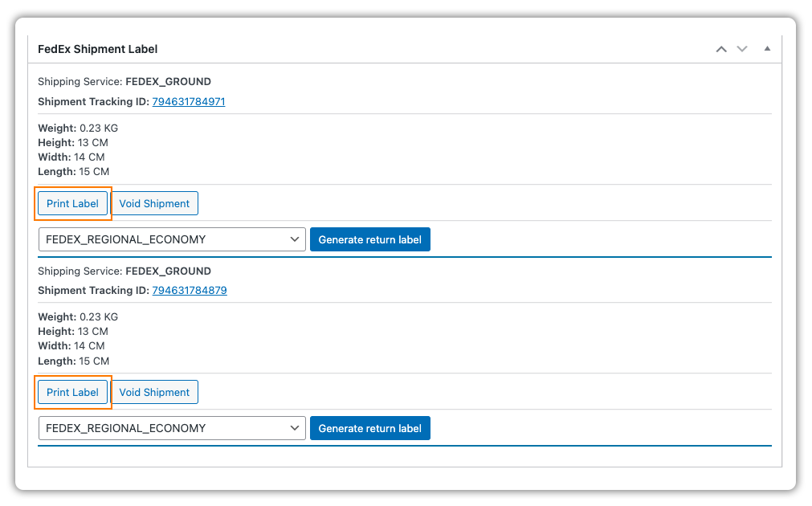The image size is (812, 506).
Task: Void the first shipment 794631784971
Action: click(154, 203)
